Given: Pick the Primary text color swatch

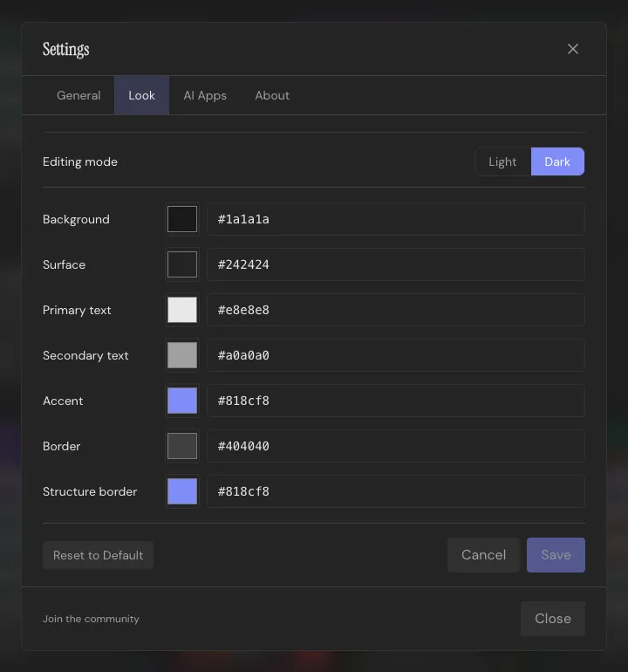Looking at the screenshot, I should pos(182,310).
